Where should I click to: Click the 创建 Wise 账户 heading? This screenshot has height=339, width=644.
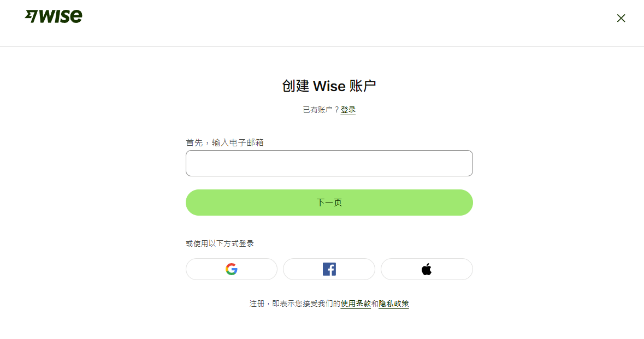coord(329,86)
